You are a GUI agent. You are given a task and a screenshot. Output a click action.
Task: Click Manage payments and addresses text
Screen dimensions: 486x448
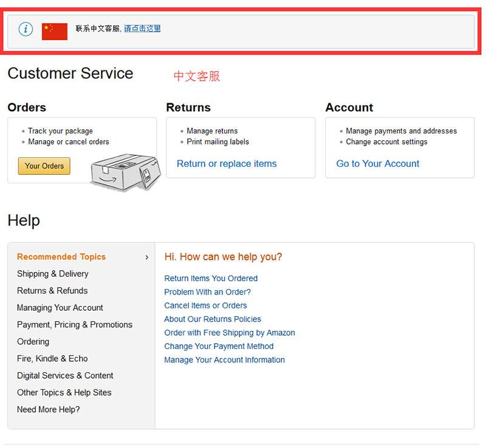pos(402,131)
